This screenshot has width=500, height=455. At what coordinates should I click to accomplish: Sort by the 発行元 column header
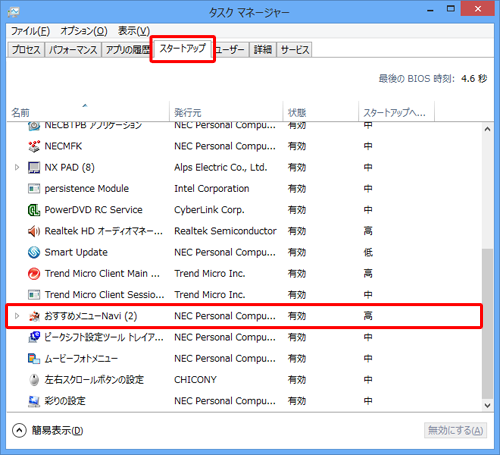click(226, 112)
